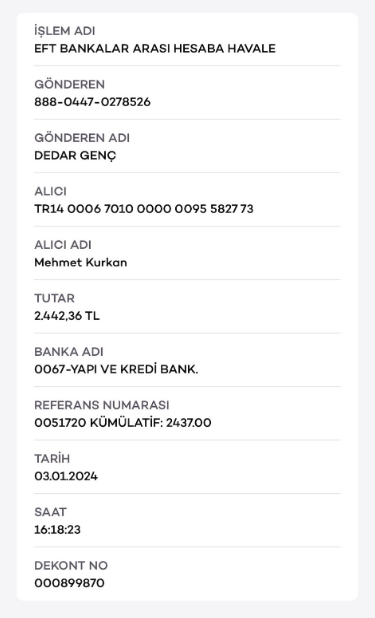This screenshot has width=375, height=618.
Task: Click the date 03.01.2024
Action: click(x=66, y=477)
